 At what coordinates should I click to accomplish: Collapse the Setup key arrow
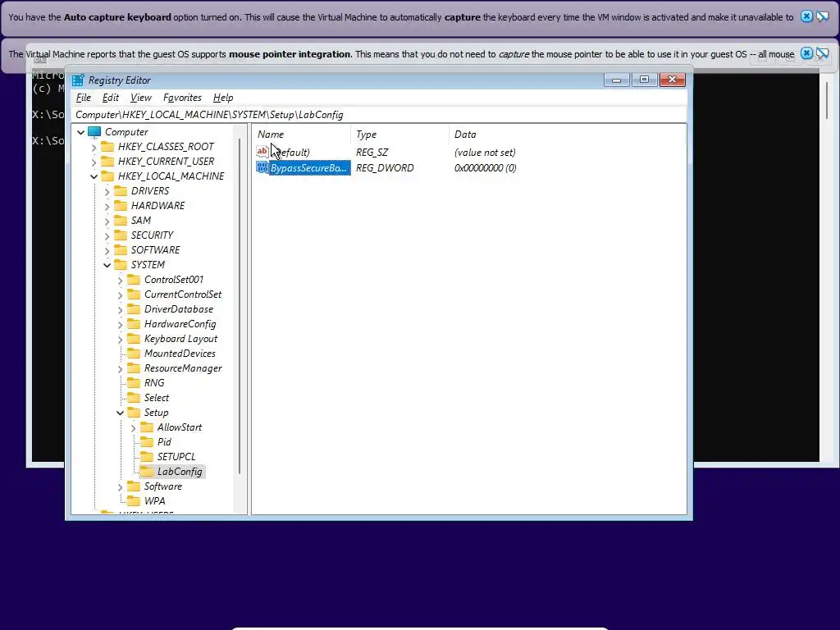120,413
